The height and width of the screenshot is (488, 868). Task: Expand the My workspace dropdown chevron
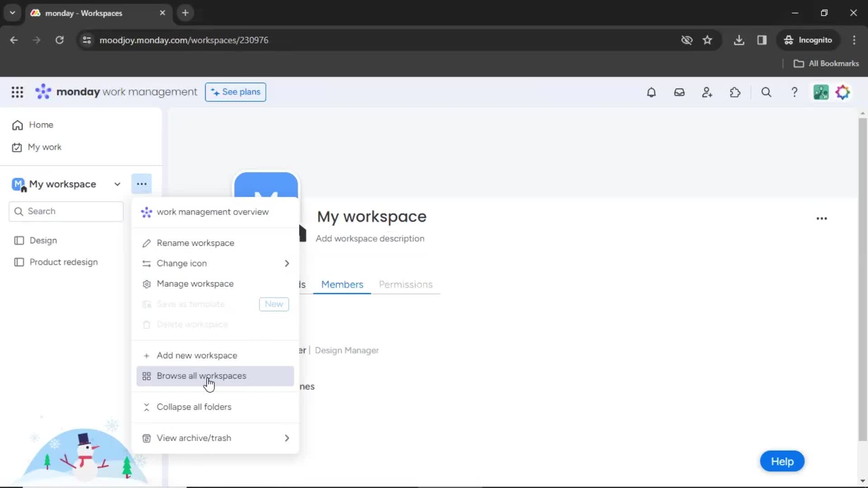(117, 183)
